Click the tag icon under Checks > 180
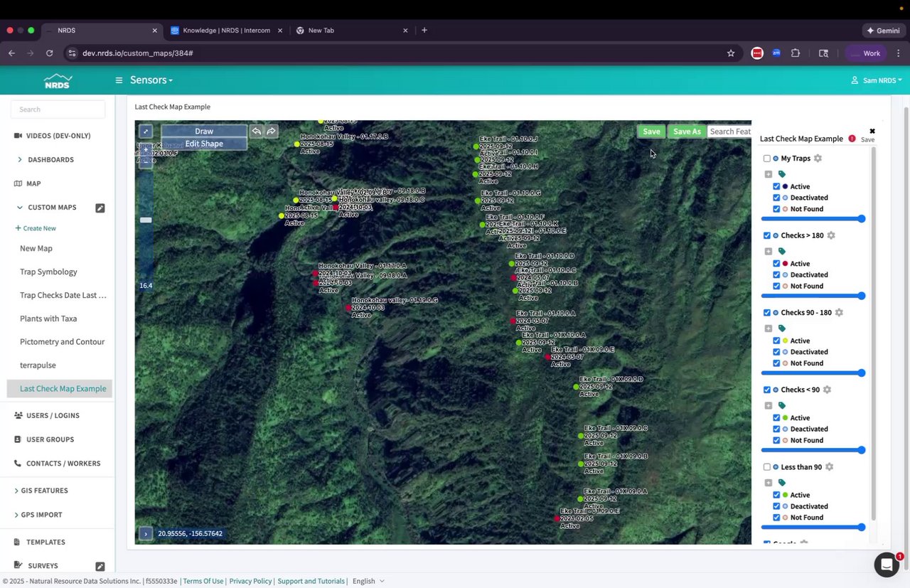The width and height of the screenshot is (910, 588). click(x=782, y=252)
